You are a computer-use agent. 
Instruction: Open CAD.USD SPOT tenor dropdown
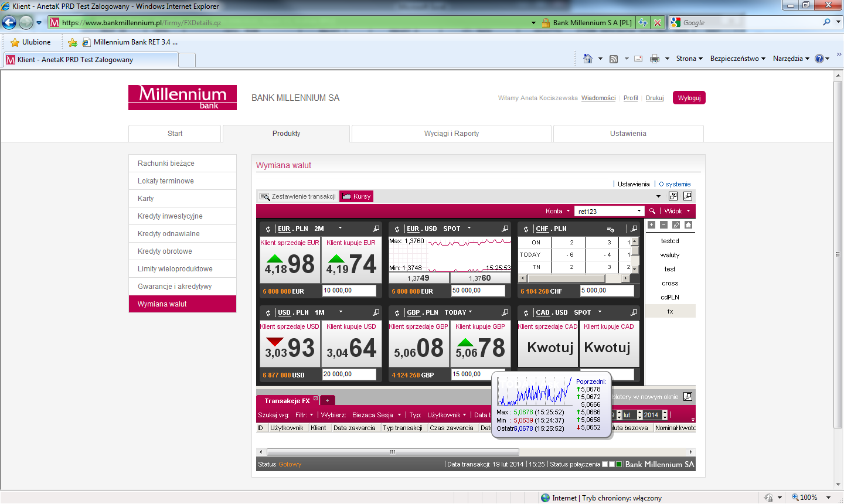600,312
